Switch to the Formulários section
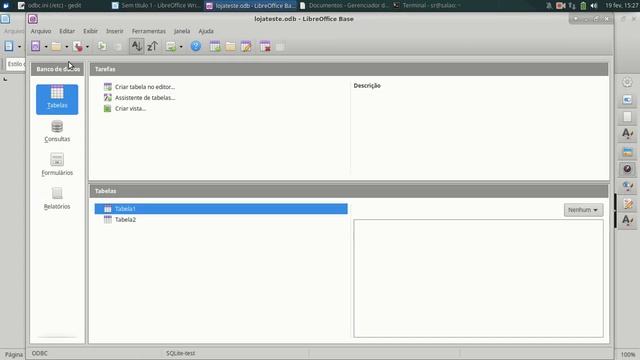The image size is (640, 360). pyautogui.click(x=57, y=165)
